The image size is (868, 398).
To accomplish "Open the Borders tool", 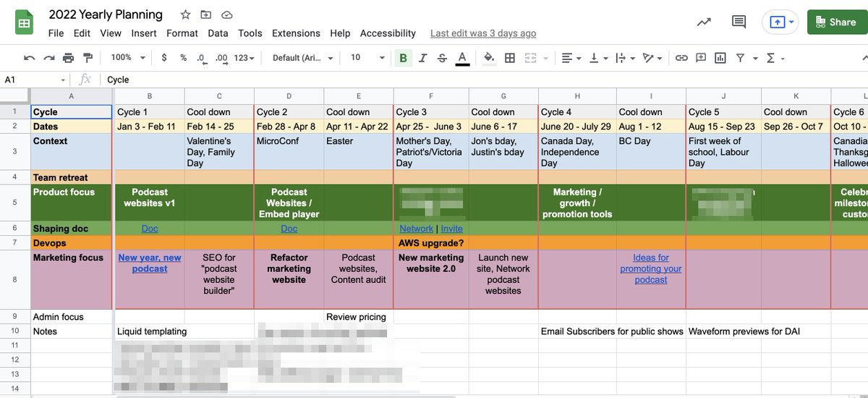I will pos(510,58).
